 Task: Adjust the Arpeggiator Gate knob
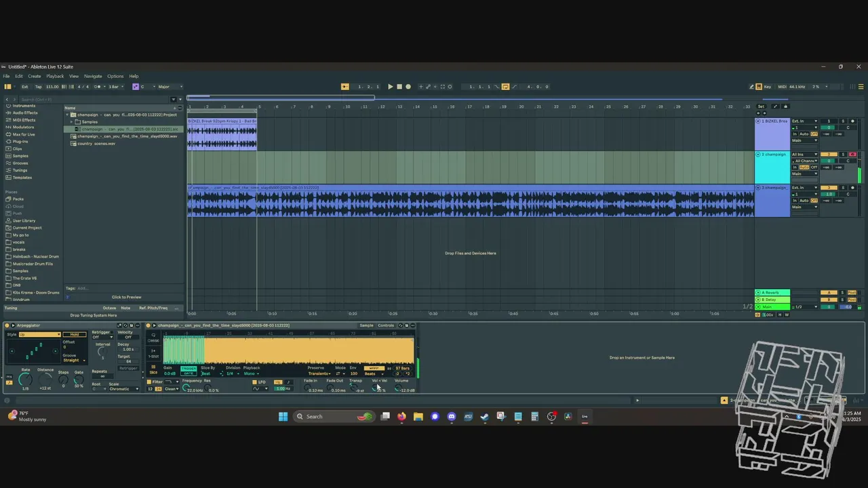[x=79, y=380]
